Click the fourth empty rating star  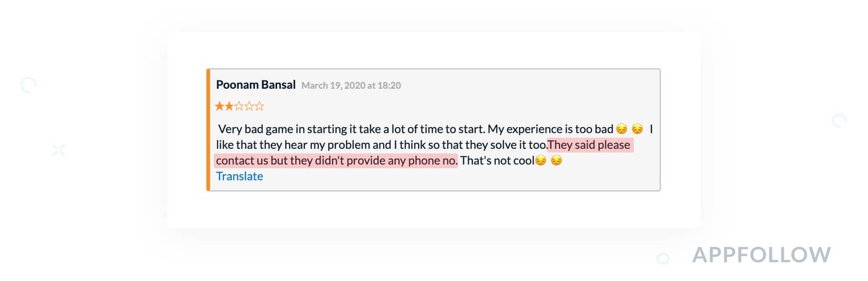point(249,106)
